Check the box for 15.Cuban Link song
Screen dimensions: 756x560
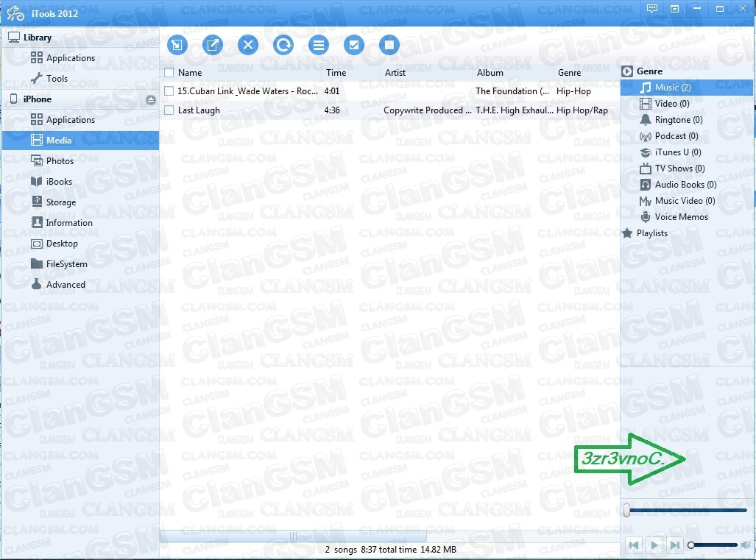click(169, 91)
